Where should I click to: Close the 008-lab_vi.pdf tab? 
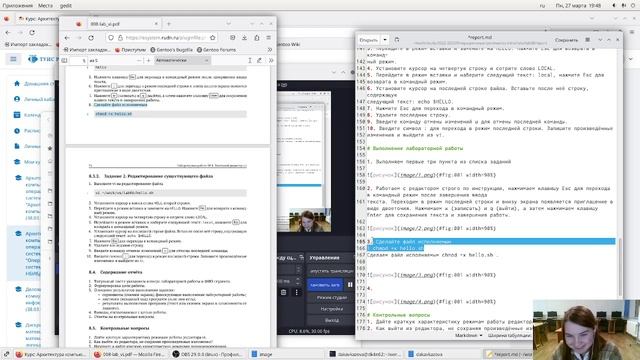pyautogui.click(x=156, y=24)
